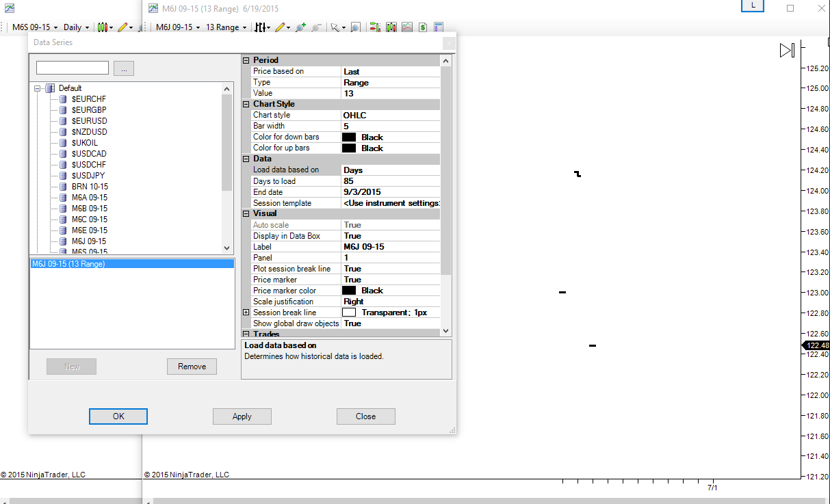Open the chart Properties toolbar icon
This screenshot has width=830, height=504.
439,27
